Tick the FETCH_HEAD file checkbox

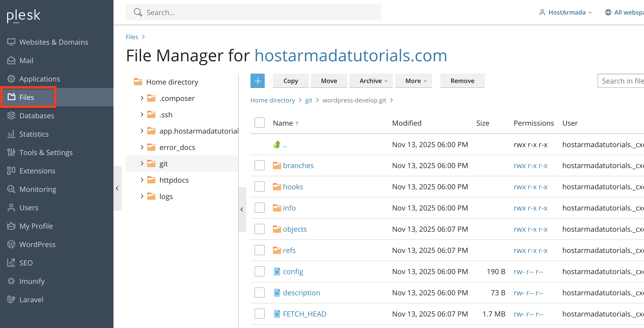(x=260, y=314)
